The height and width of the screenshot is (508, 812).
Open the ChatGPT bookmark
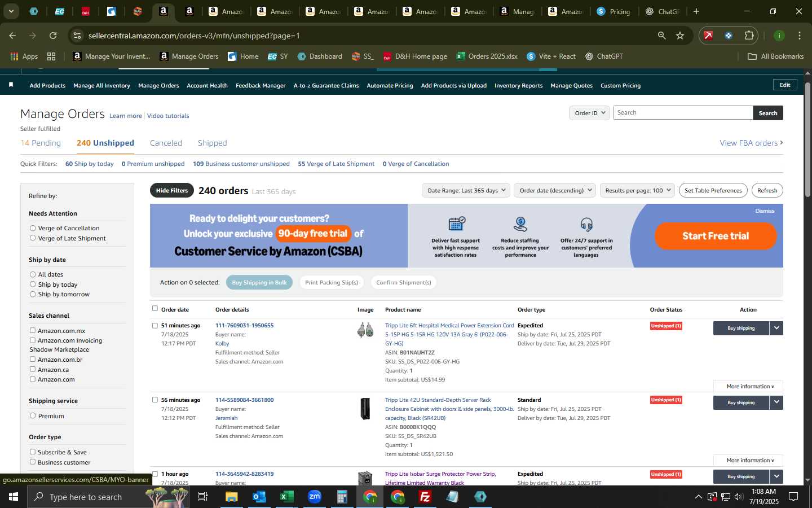pos(604,56)
